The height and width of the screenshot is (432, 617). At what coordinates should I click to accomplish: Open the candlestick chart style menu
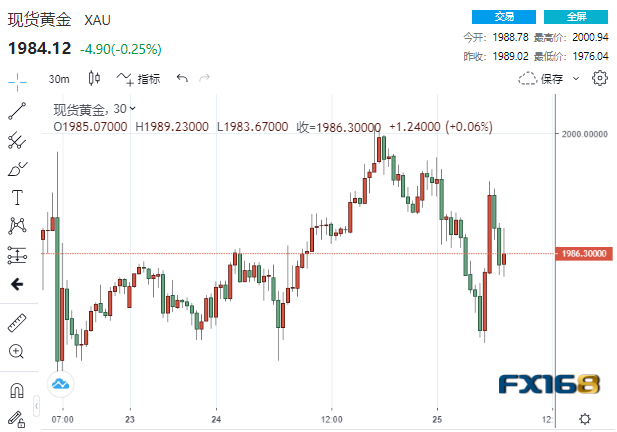click(94, 78)
